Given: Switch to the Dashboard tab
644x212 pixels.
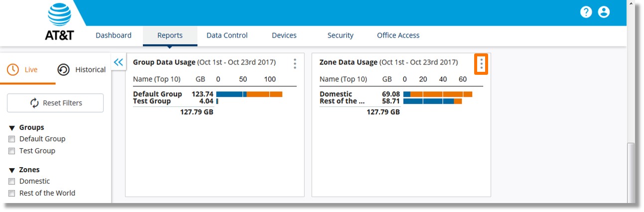Looking at the screenshot, I should pos(114,35).
